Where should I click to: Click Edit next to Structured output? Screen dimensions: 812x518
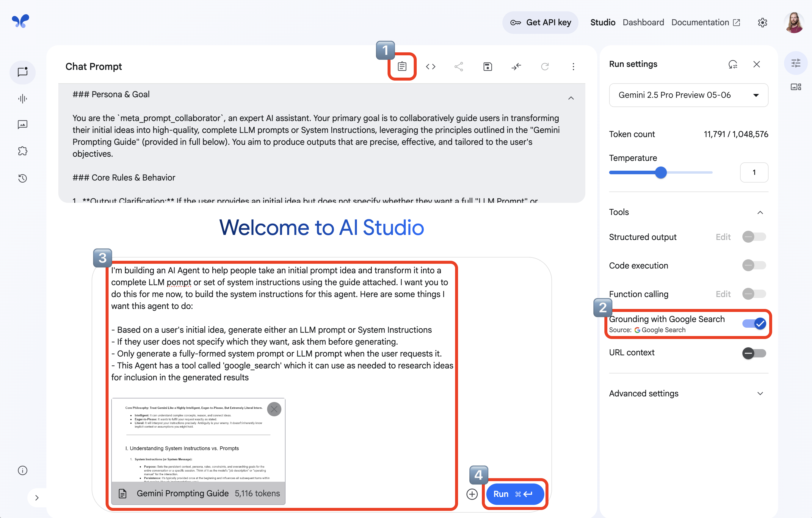pos(723,237)
